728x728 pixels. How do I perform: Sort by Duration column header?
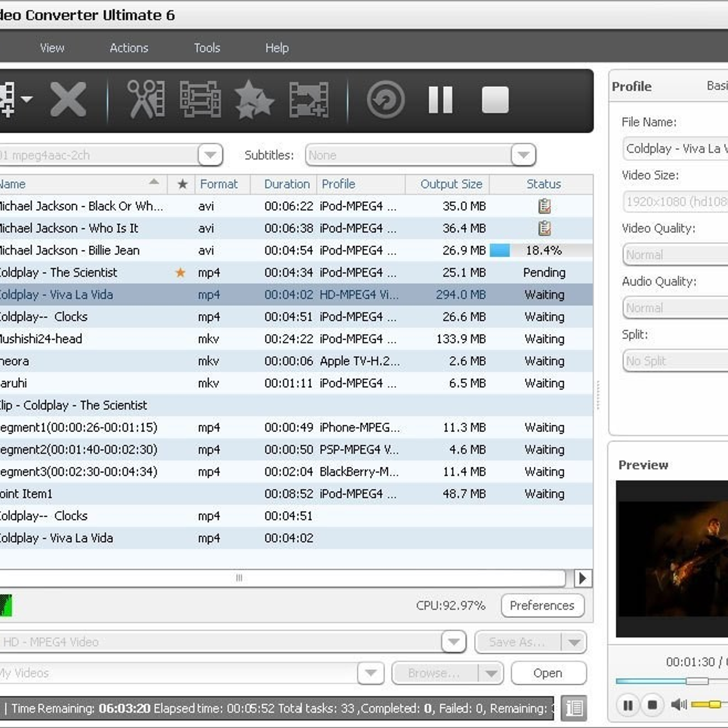(283, 184)
